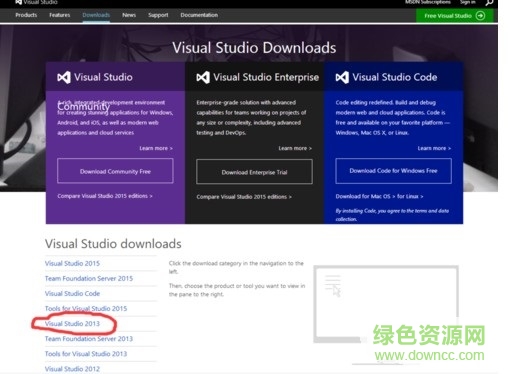The image size is (508, 374).
Task: Click Download Enterprise Trial button
Action: pos(254,172)
